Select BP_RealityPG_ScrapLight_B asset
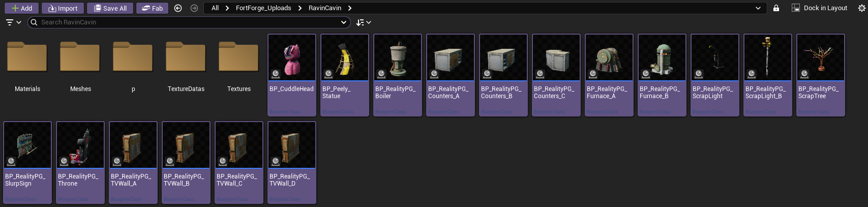868x207 pixels. tap(768, 75)
